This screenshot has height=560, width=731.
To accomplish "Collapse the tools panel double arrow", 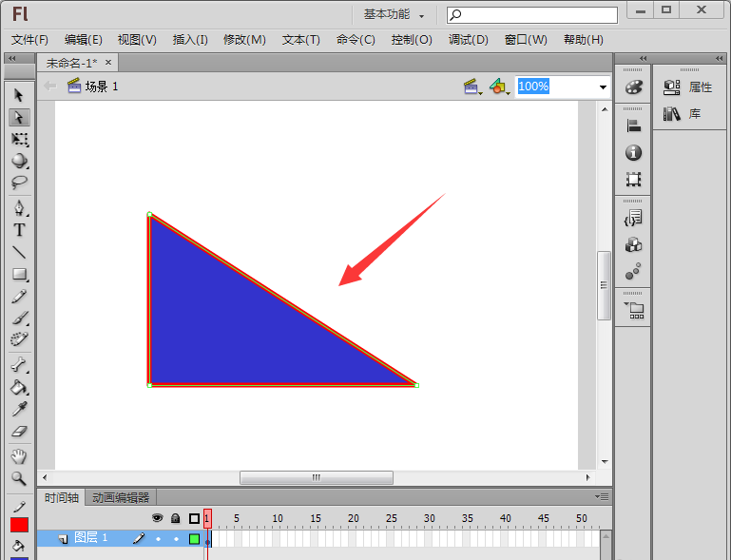I will click(x=12, y=58).
